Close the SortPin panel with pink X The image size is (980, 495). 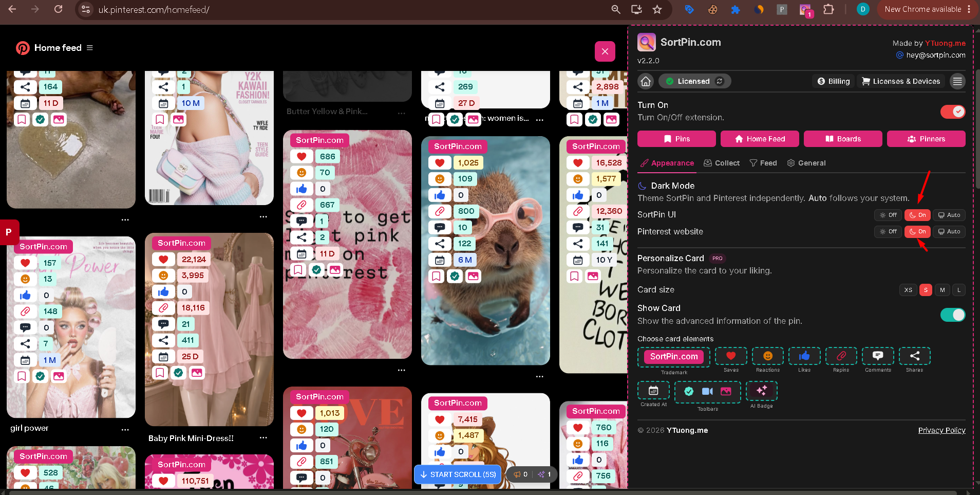[605, 51]
